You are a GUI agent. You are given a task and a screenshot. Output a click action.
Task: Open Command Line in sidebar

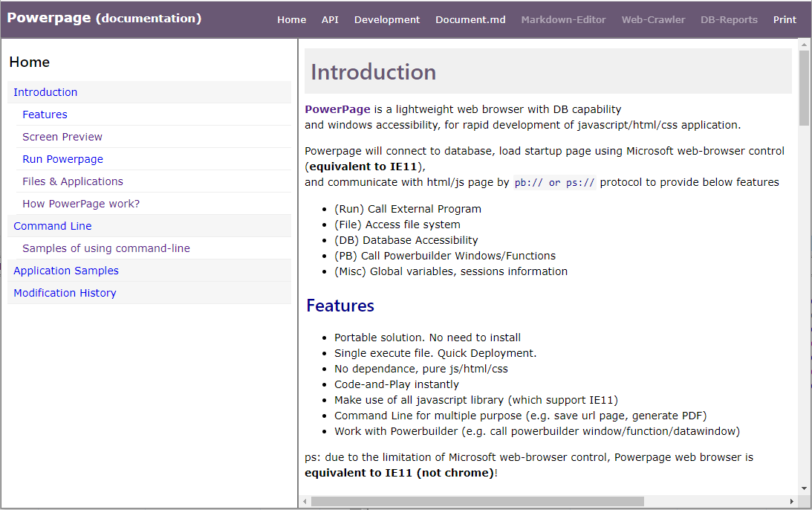[x=52, y=226]
